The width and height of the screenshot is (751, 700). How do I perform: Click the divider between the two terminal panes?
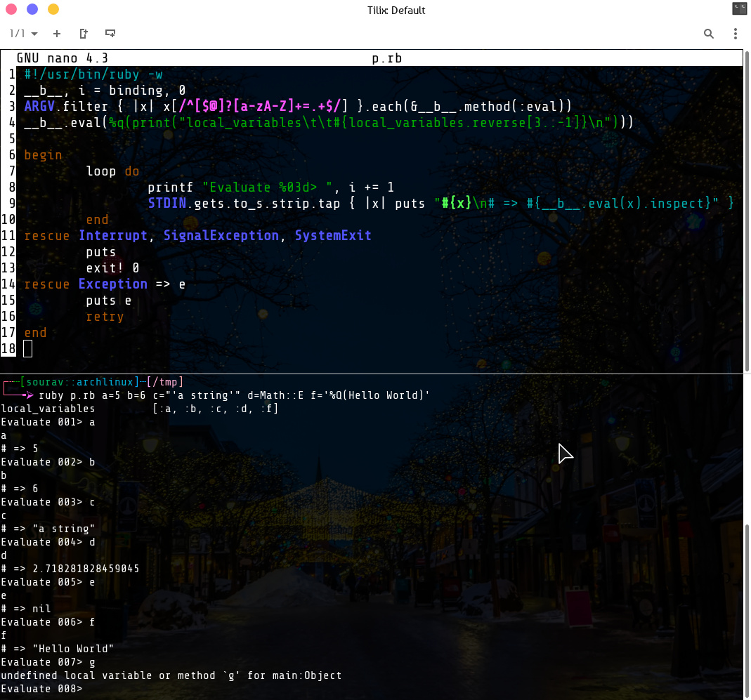click(x=372, y=374)
